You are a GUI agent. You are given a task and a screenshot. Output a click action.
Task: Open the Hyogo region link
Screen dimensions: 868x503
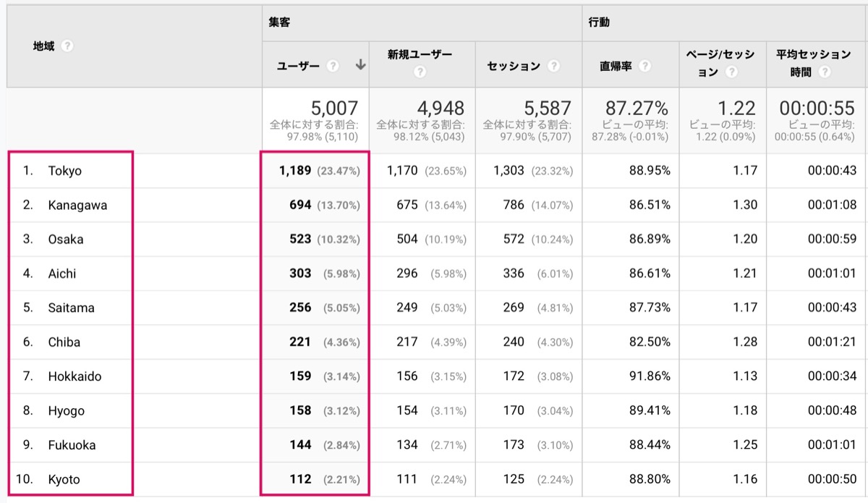(67, 411)
